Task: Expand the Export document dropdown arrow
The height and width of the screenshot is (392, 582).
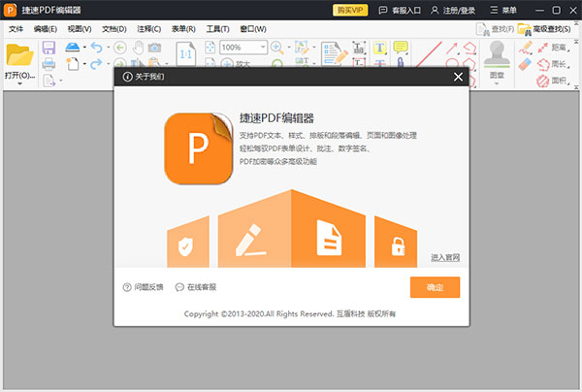Action: [x=60, y=81]
